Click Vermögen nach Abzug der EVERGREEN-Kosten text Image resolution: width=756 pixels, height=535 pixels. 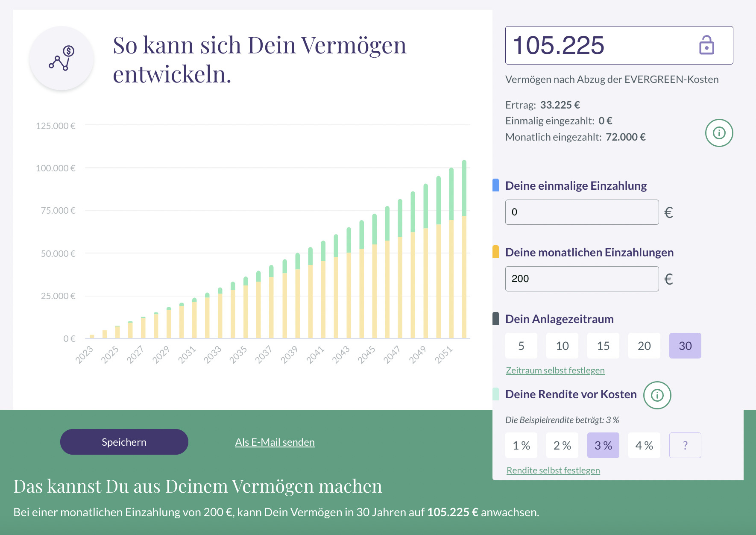click(x=612, y=79)
